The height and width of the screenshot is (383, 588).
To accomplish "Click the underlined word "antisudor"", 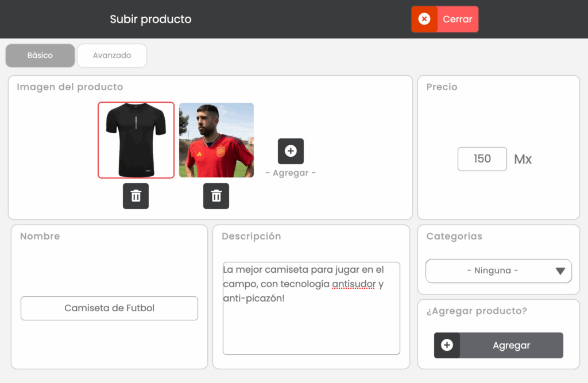I will pyautogui.click(x=353, y=284).
